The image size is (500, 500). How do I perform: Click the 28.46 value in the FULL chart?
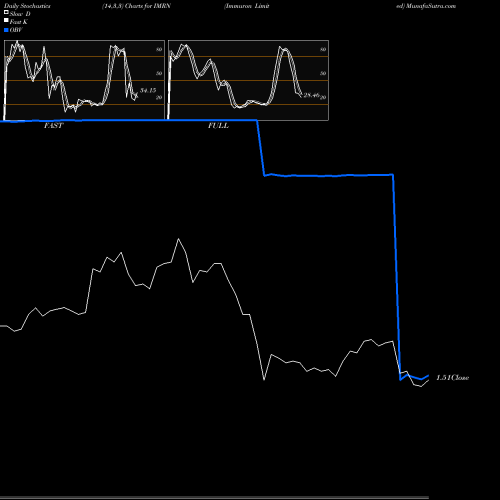coord(311,95)
